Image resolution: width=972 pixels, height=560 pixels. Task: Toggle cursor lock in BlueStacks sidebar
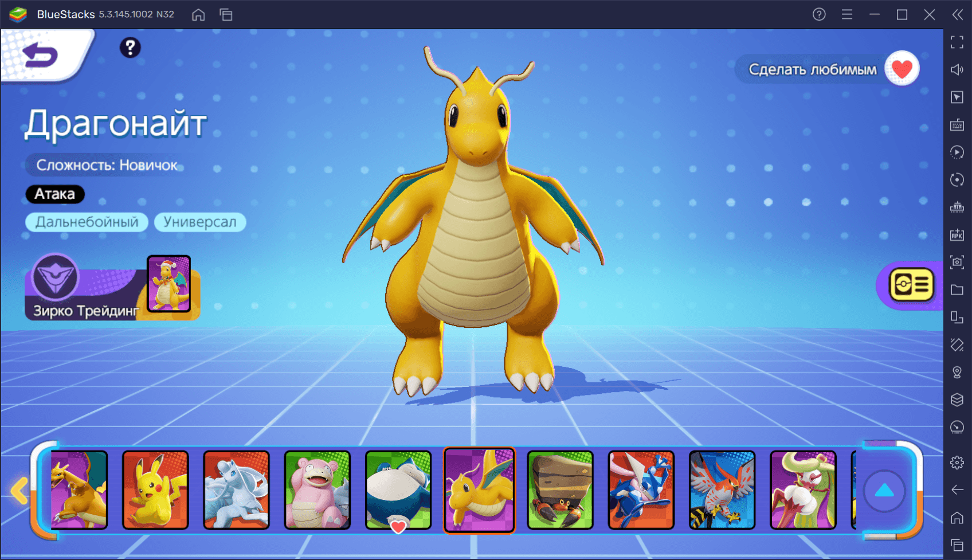[957, 97]
